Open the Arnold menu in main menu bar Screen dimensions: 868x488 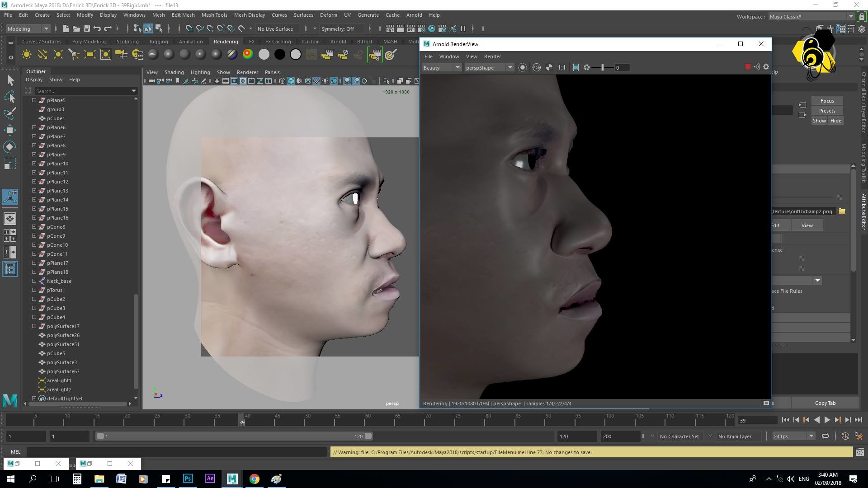click(414, 15)
